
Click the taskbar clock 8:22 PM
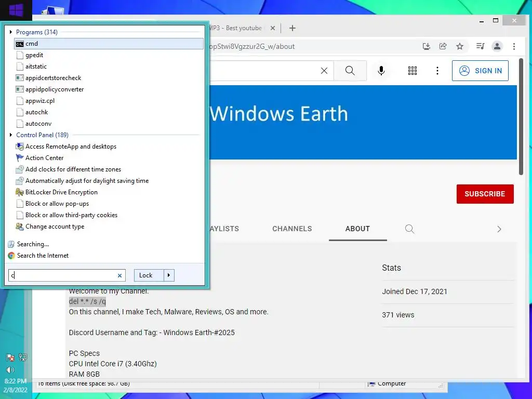tap(16, 381)
